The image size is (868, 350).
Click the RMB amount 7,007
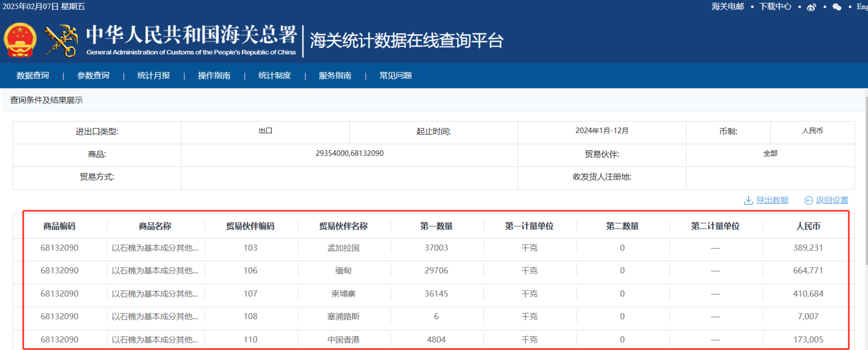pyautogui.click(x=808, y=317)
